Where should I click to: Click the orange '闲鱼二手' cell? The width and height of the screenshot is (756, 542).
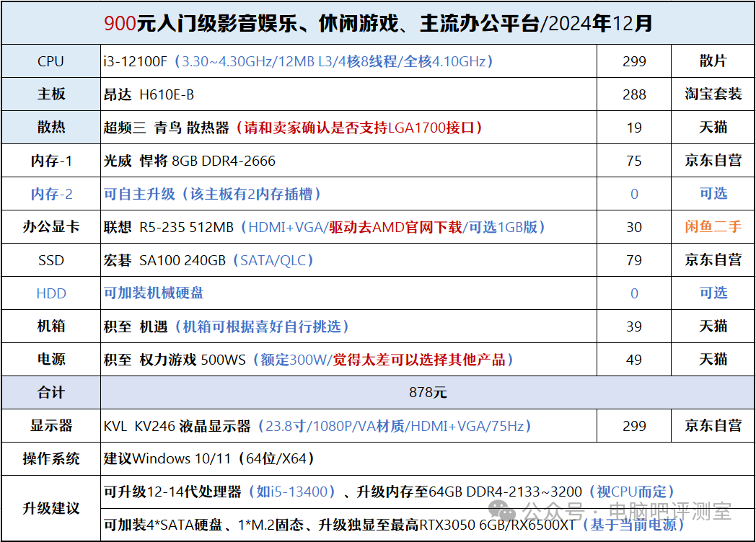pyautogui.click(x=713, y=227)
